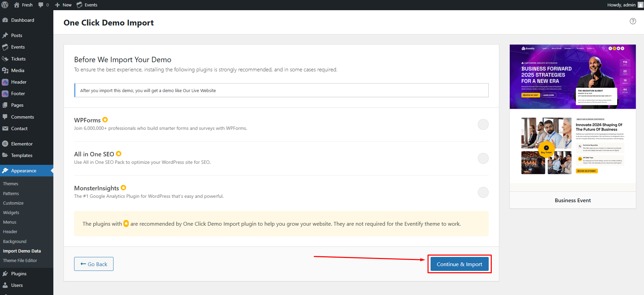Click the Go Back button
Screen dimensions: 644x295
94,264
